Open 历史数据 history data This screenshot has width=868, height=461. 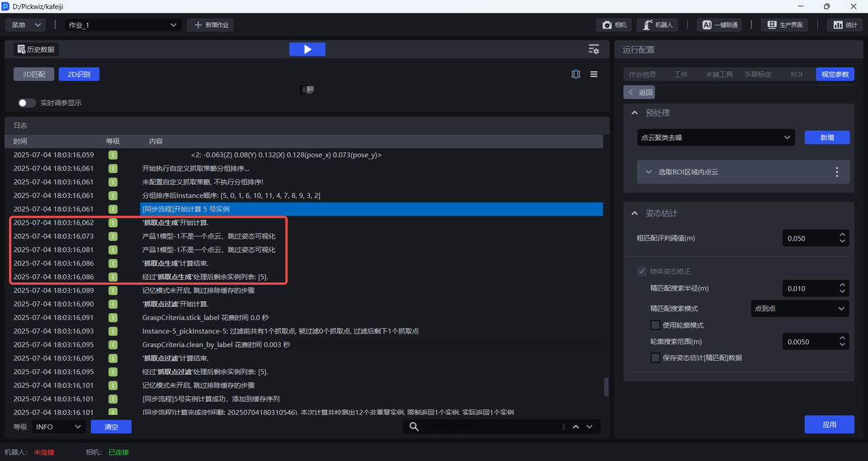(x=36, y=49)
